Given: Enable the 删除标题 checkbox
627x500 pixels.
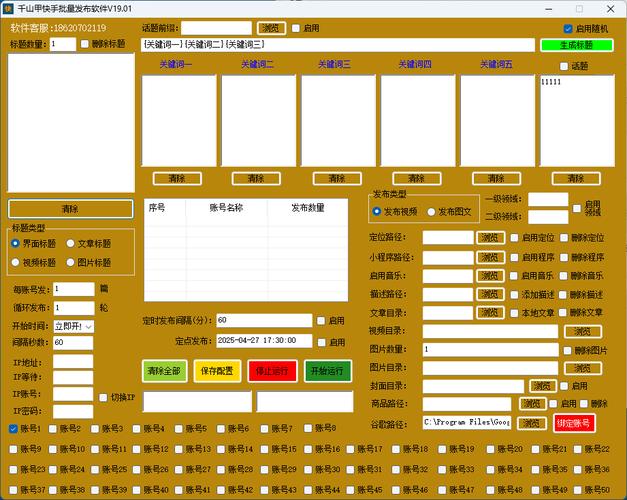Looking at the screenshot, I should click(84, 44).
